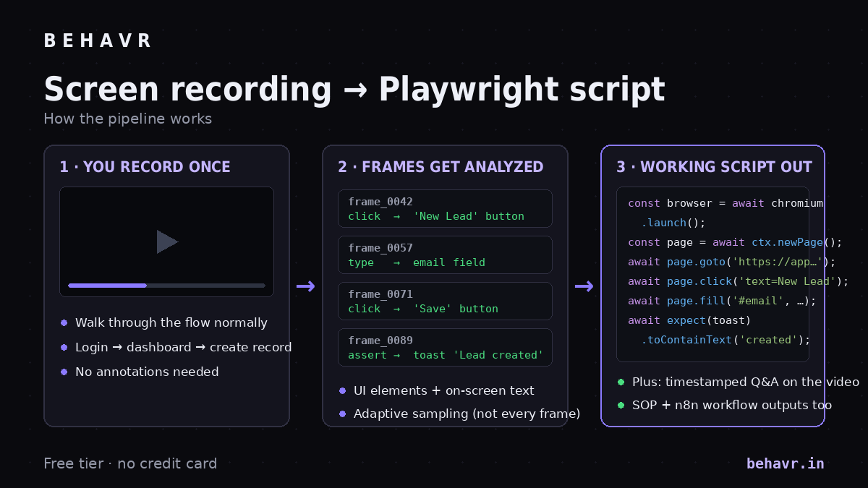Viewport: 868px width, 488px height.
Task: Click 'Walk through the flow normally' bullet text
Action: [171, 323]
